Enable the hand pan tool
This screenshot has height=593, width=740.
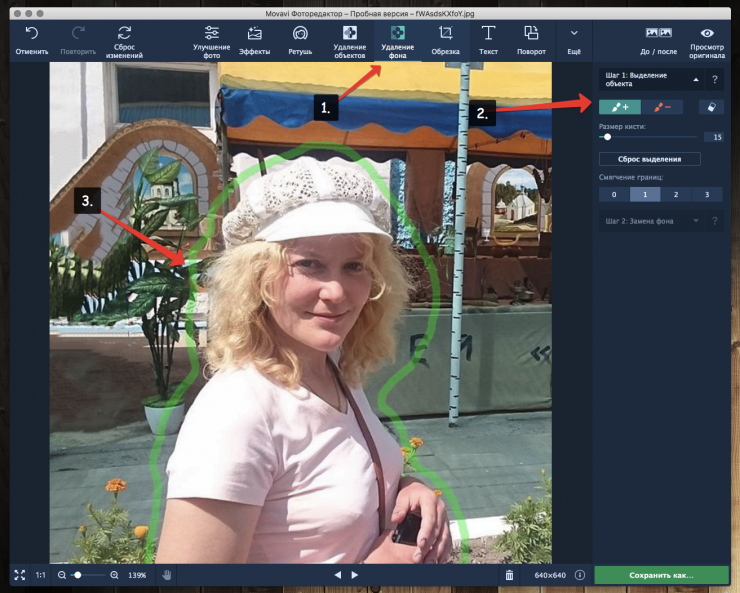tap(168, 575)
